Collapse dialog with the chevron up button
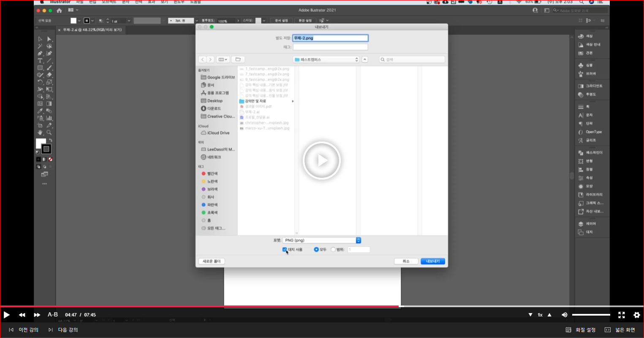 (365, 60)
